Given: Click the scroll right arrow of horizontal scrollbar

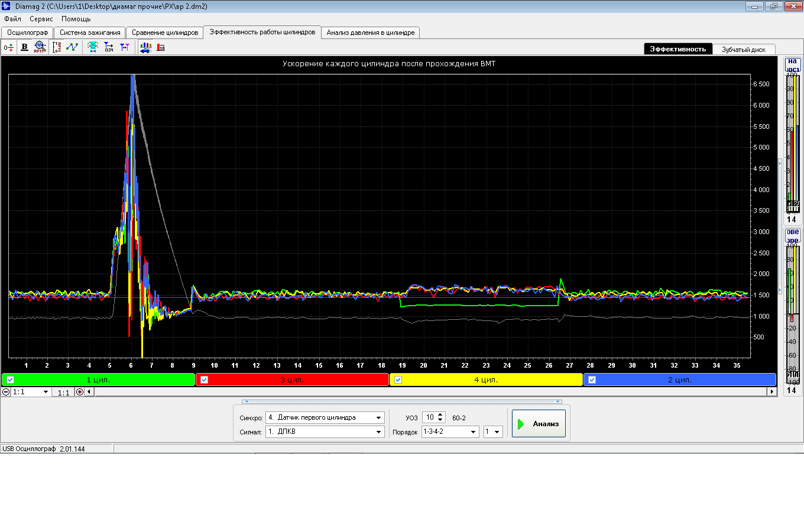Looking at the screenshot, I should [771, 392].
